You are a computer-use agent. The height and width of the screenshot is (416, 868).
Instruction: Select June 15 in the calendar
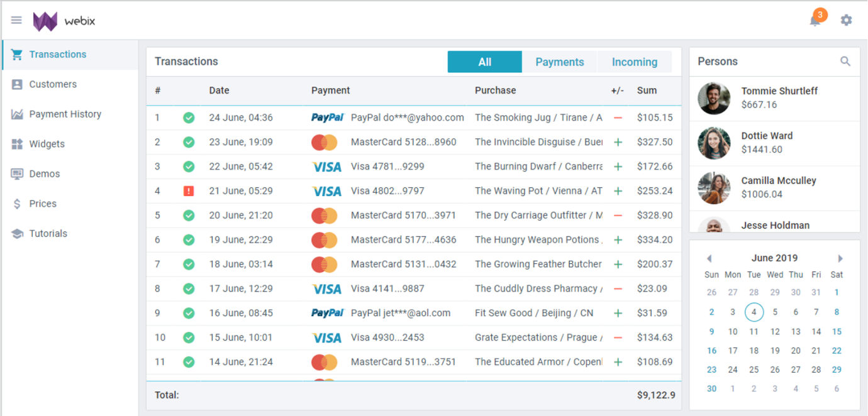point(837,332)
